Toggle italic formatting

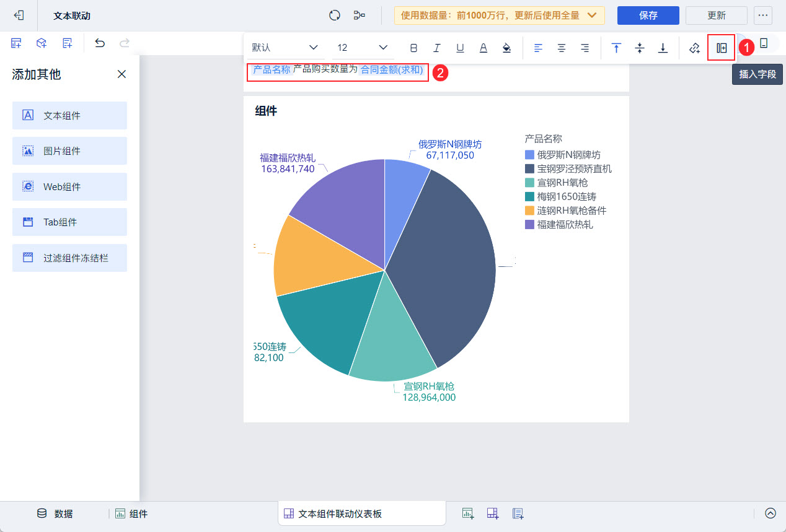[x=437, y=48]
